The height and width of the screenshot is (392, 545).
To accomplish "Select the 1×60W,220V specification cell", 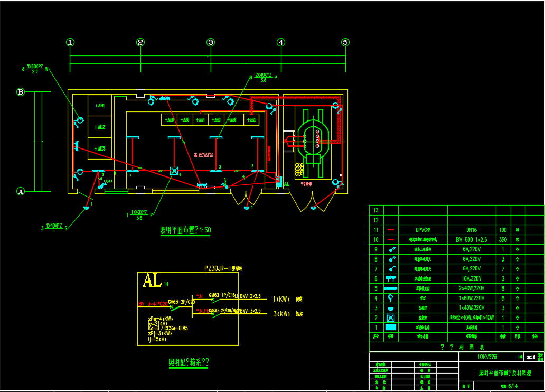I will coord(472,298).
